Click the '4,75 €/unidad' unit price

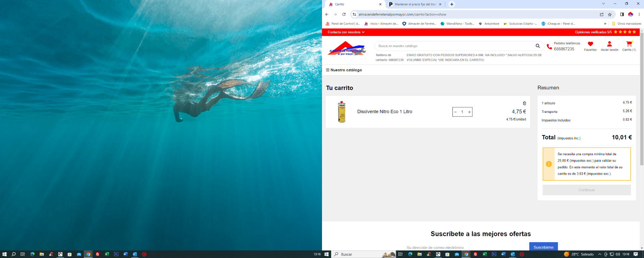click(516, 119)
